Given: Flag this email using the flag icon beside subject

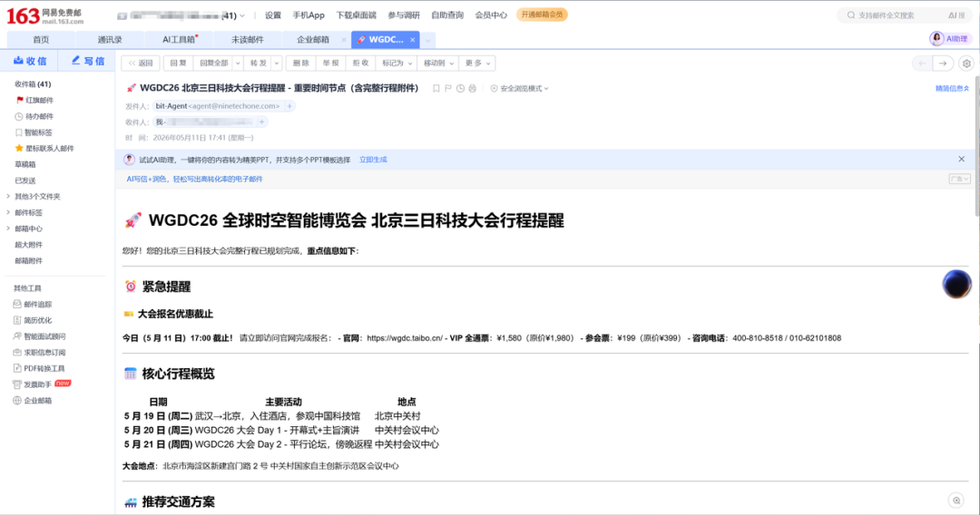Looking at the screenshot, I should [x=448, y=89].
